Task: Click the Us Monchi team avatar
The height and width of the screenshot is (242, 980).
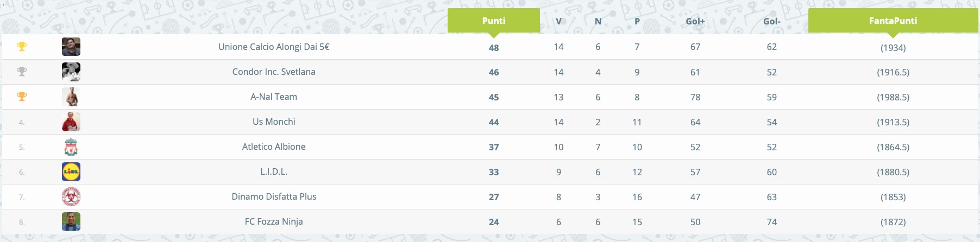Action: click(71, 122)
